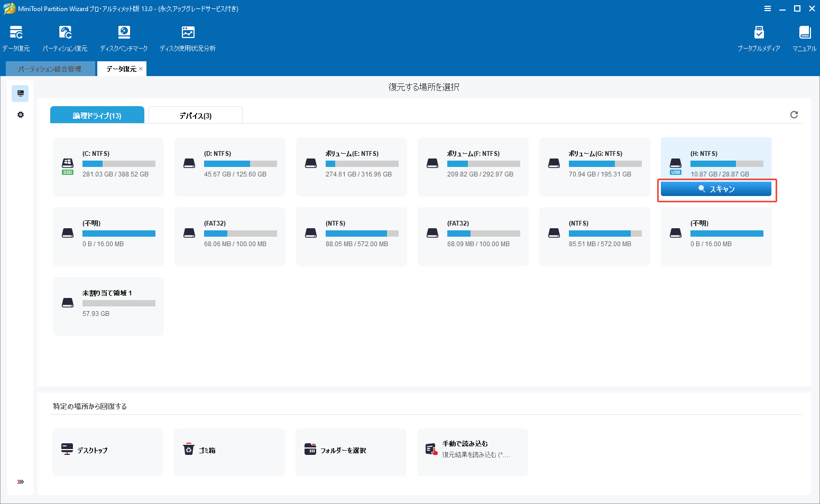This screenshot has width=820, height=504.
Task: Close the データ復元 tab
Action: 141,68
